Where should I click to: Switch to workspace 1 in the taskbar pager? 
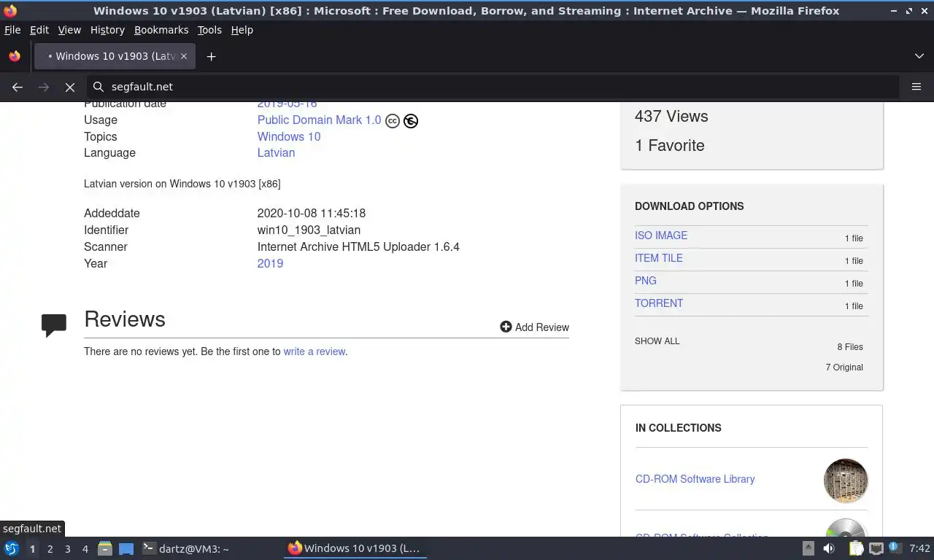click(x=32, y=548)
